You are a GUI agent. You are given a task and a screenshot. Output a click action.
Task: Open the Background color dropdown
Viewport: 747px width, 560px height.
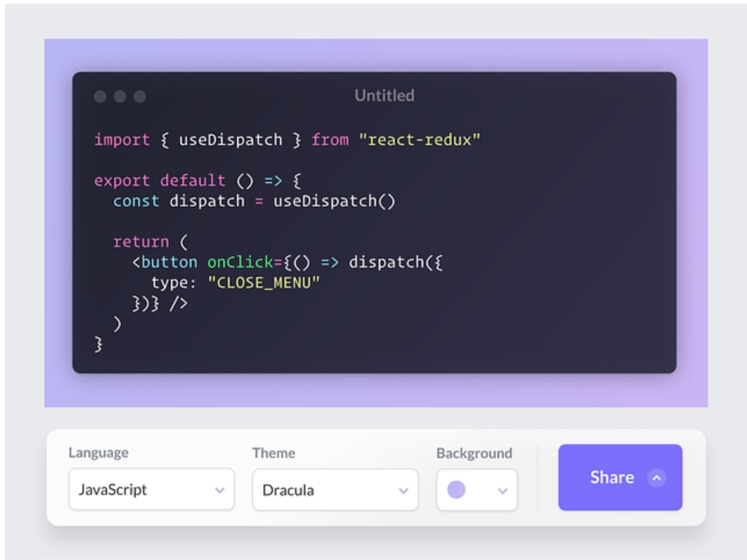pos(477,490)
